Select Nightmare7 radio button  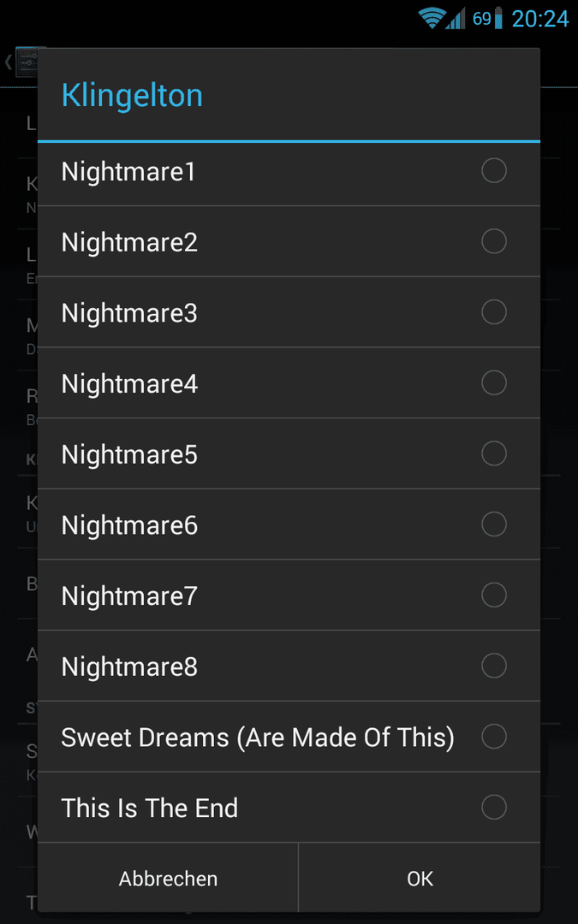494,595
